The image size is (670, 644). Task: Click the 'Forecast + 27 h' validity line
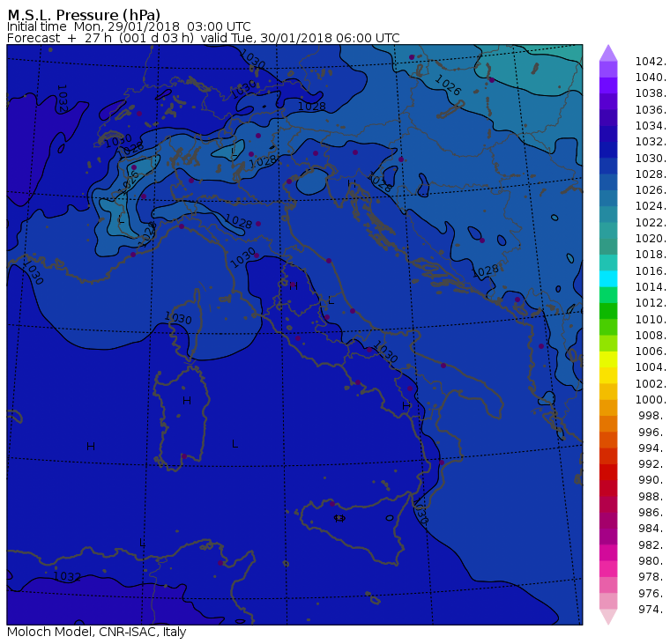click(204, 38)
